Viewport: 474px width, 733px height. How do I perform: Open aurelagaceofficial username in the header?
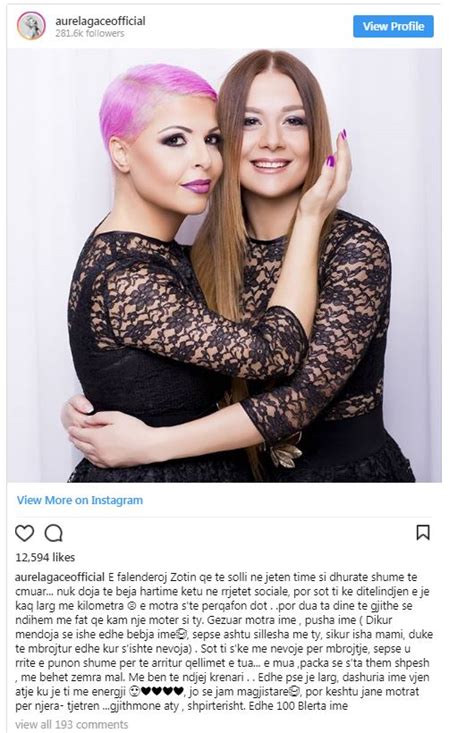(100, 21)
